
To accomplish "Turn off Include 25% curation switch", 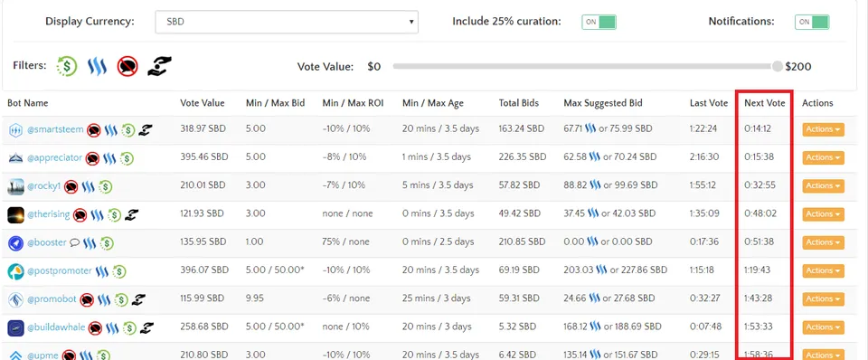I will pos(599,22).
